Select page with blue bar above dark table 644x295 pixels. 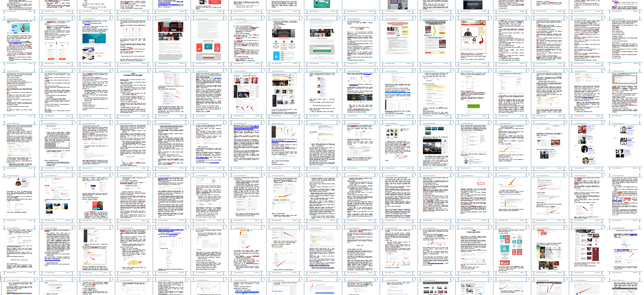coord(398,92)
